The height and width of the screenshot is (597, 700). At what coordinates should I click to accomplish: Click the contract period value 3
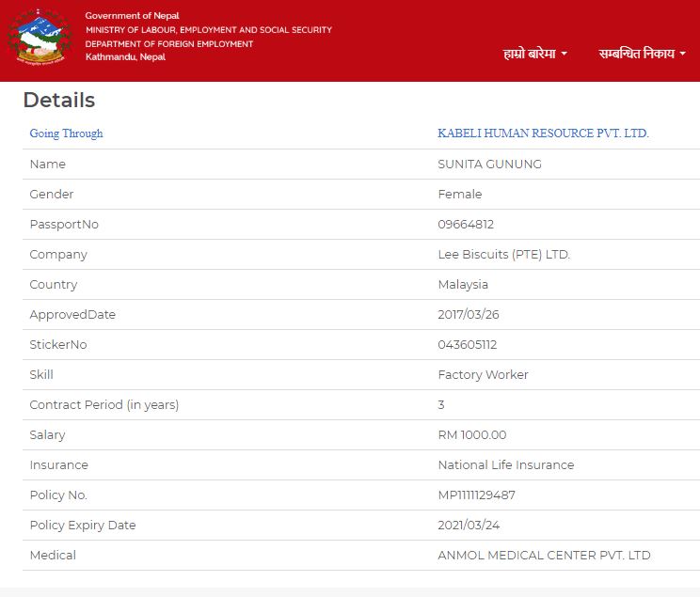(441, 404)
